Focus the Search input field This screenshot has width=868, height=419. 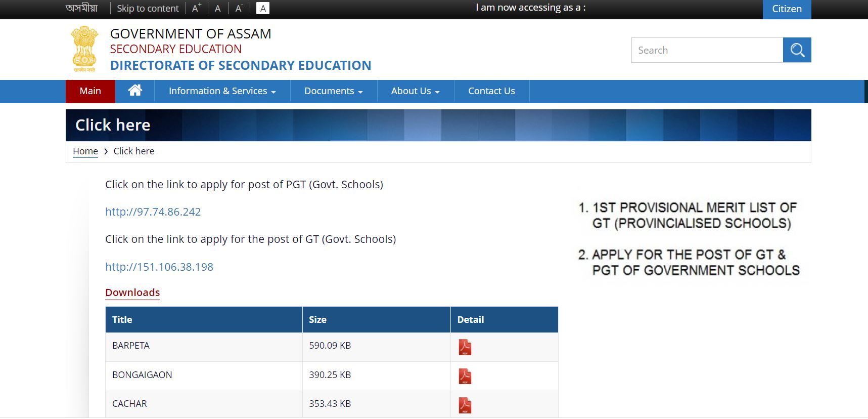click(707, 50)
